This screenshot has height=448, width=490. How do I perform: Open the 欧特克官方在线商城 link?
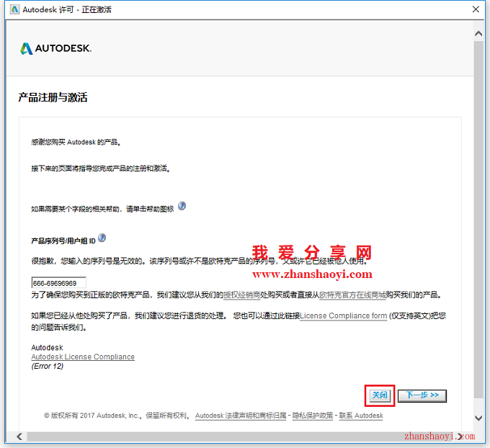pyautogui.click(x=352, y=295)
